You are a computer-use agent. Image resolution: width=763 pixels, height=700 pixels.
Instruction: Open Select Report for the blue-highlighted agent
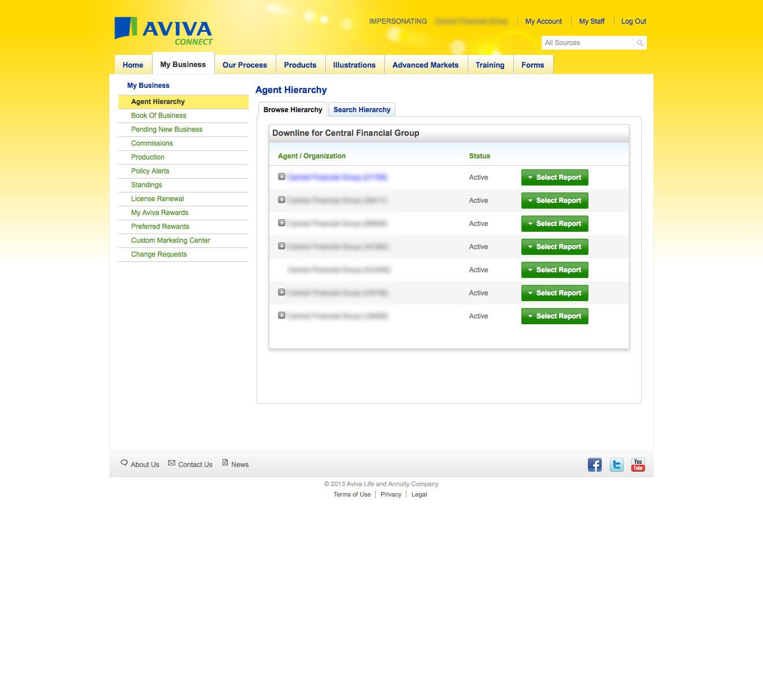555,177
